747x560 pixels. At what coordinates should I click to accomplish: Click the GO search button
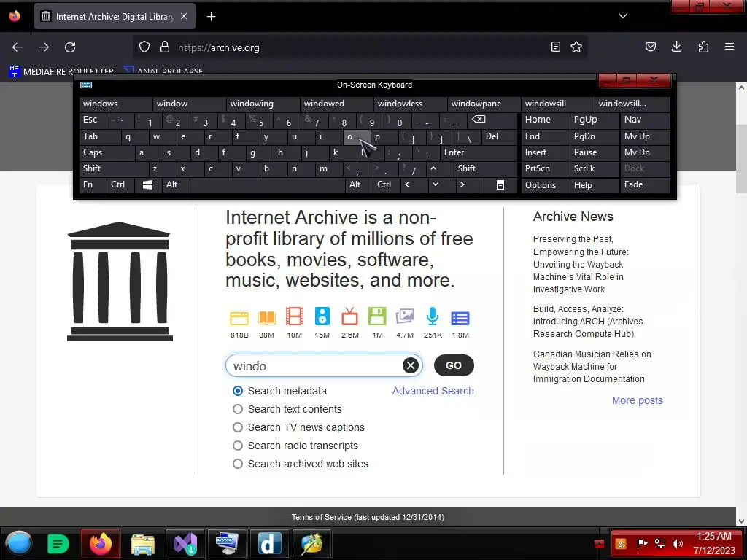(454, 365)
